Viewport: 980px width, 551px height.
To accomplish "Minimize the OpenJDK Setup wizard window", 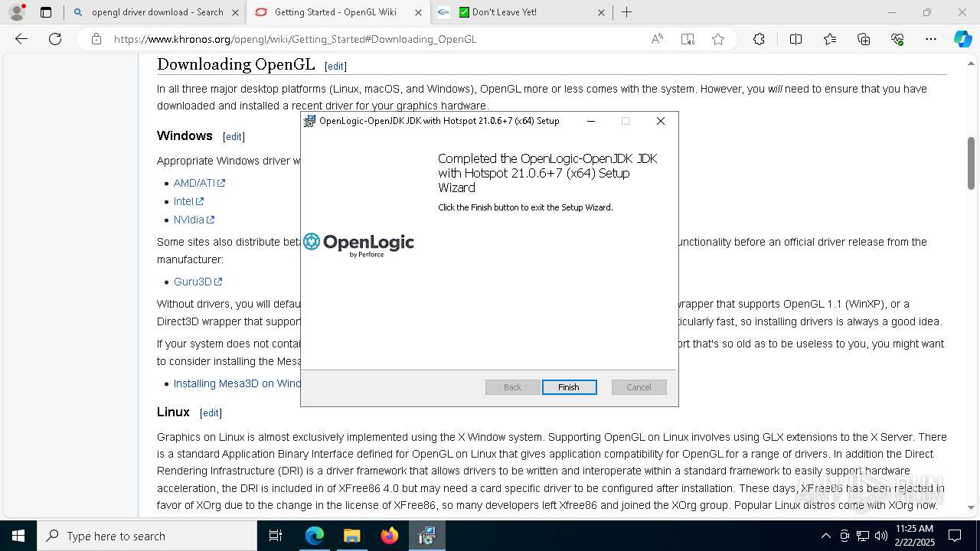I will coord(591,121).
